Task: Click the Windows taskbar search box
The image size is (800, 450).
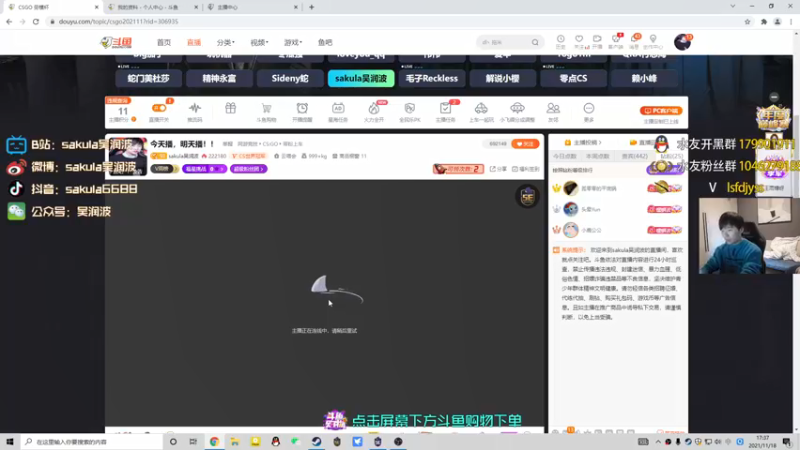Action: point(92,442)
